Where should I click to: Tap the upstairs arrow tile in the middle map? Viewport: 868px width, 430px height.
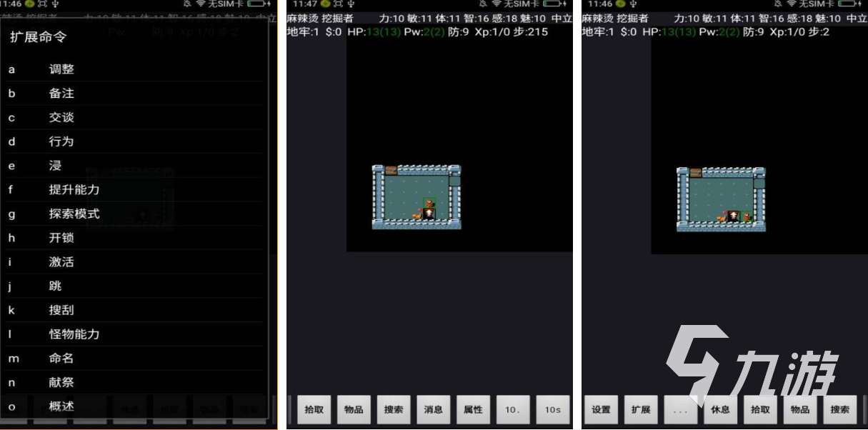(x=429, y=213)
